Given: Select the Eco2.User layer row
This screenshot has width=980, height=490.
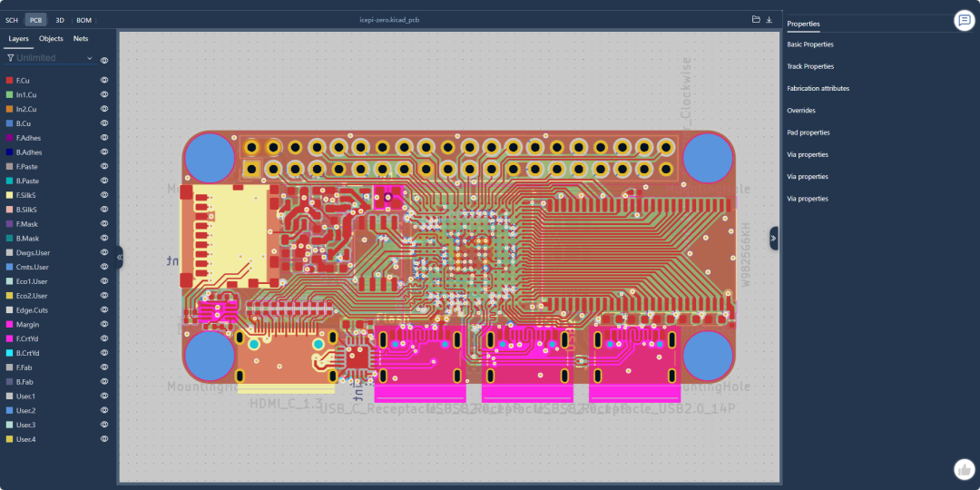Looking at the screenshot, I should 57,296.
